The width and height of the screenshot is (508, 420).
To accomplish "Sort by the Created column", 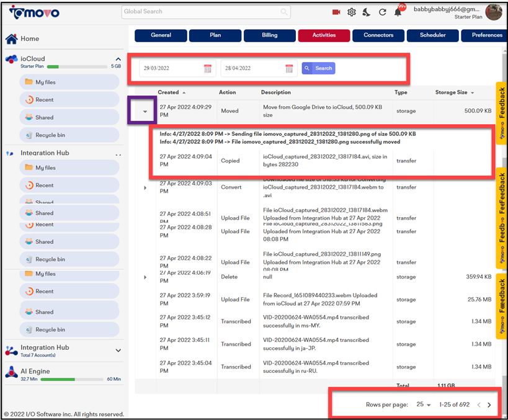I will click(172, 92).
